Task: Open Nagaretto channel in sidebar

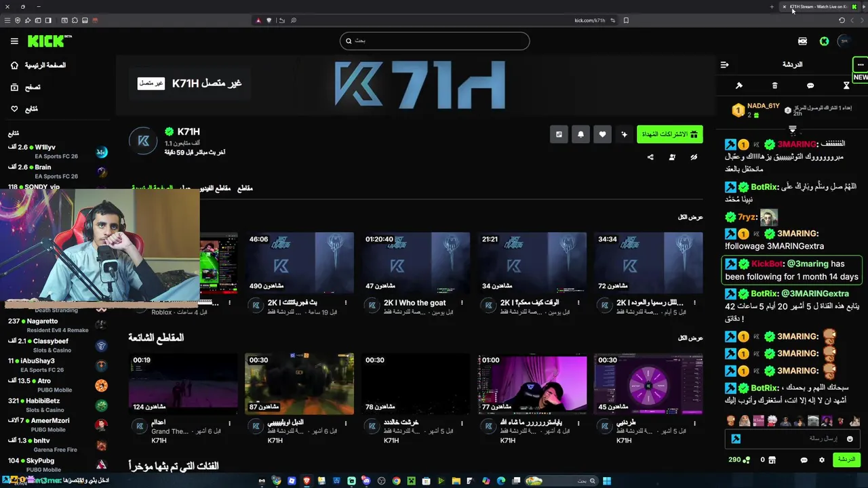Action: (58, 325)
